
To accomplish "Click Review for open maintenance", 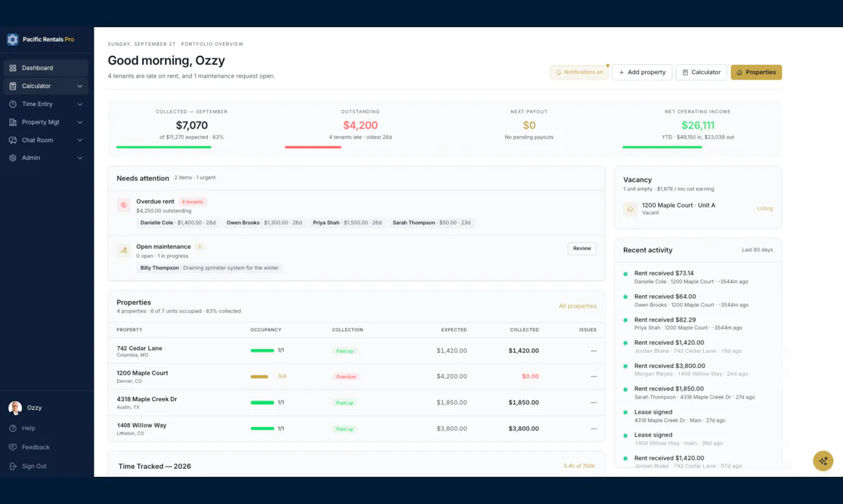I will pyautogui.click(x=582, y=249).
